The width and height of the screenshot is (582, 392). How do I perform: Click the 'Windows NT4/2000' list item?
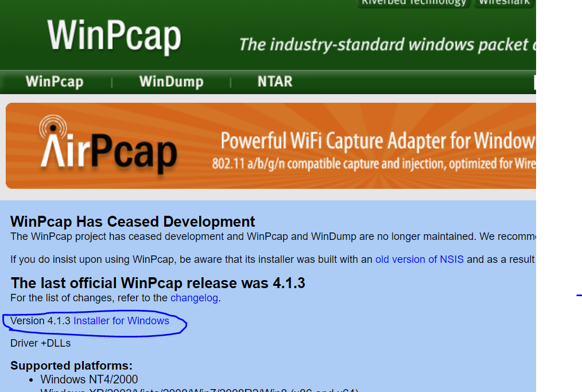(x=89, y=379)
